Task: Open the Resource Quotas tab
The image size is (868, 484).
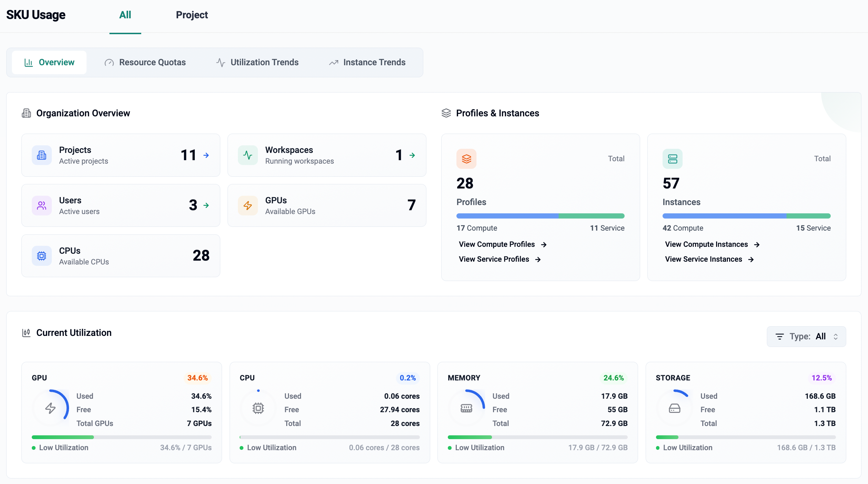Action: point(145,62)
